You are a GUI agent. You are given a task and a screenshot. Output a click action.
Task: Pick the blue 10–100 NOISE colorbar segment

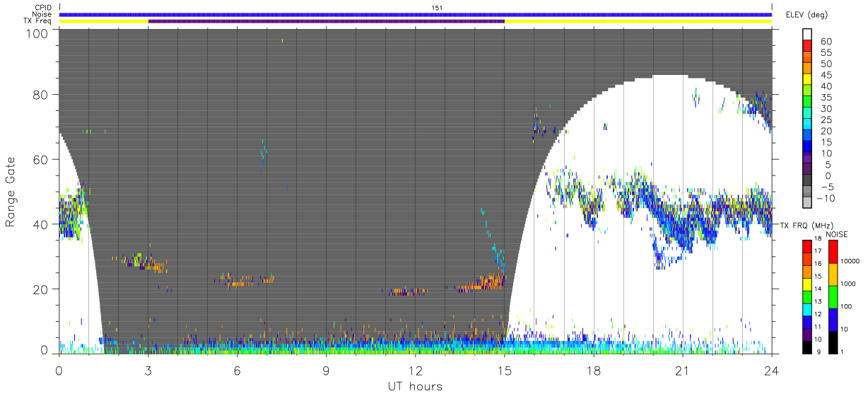click(x=833, y=319)
